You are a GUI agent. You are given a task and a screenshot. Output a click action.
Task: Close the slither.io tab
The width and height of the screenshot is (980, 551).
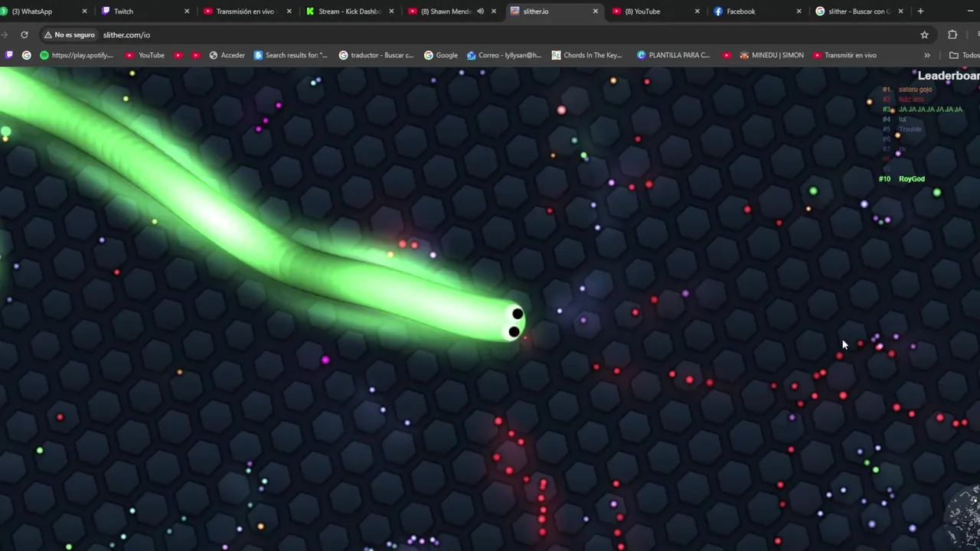click(x=595, y=11)
